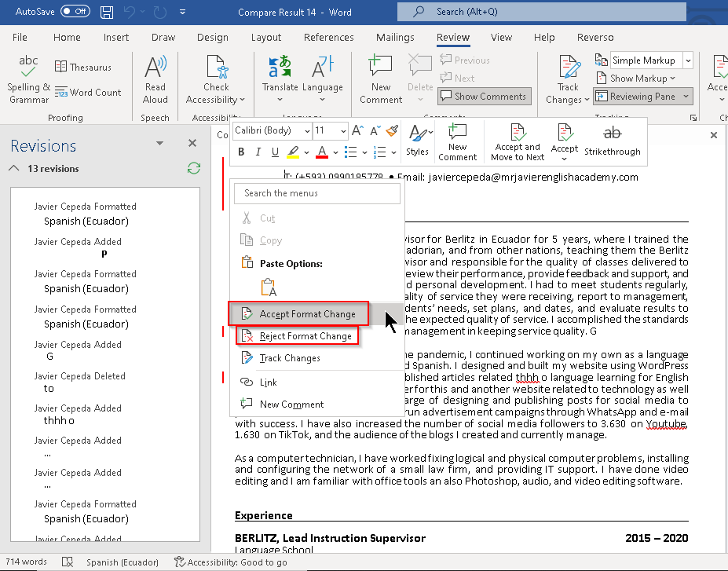Image resolution: width=728 pixels, height=571 pixels.
Task: Run Spelling & Grammar check
Action: tap(27, 79)
